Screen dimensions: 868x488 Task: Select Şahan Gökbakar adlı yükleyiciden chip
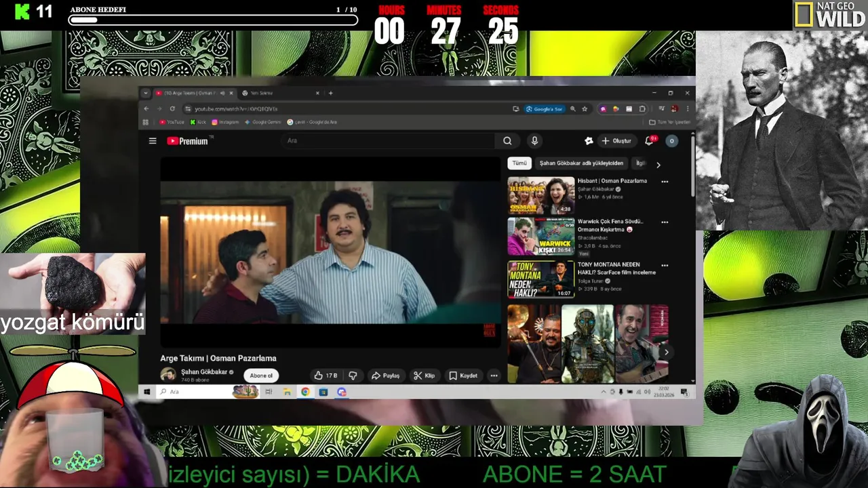pyautogui.click(x=581, y=163)
